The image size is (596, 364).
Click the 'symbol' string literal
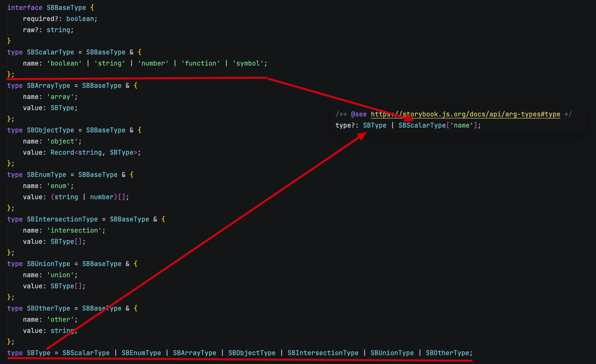click(248, 63)
